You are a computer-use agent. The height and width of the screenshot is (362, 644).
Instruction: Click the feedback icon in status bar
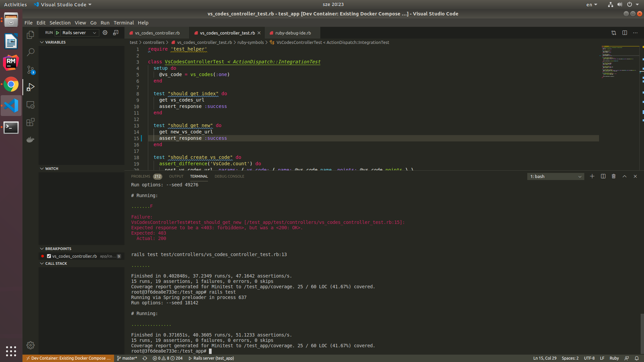tap(627, 358)
